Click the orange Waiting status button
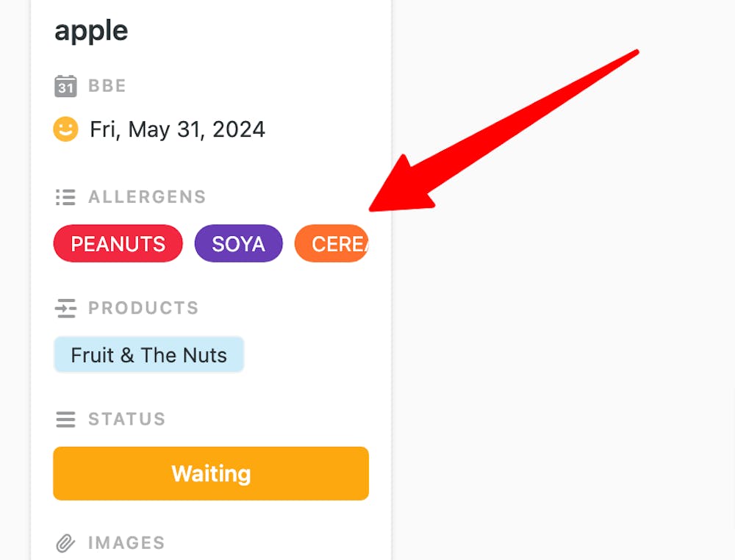The image size is (735, 560). 210,474
